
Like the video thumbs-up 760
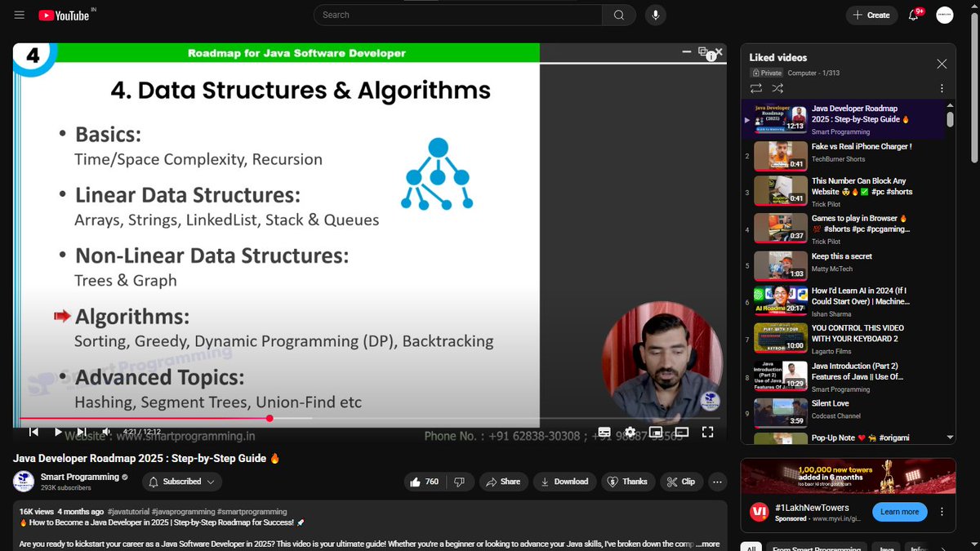[x=425, y=482]
